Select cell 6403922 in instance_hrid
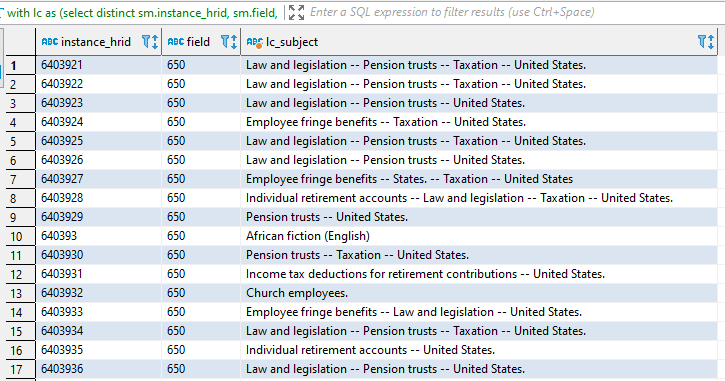 point(98,84)
